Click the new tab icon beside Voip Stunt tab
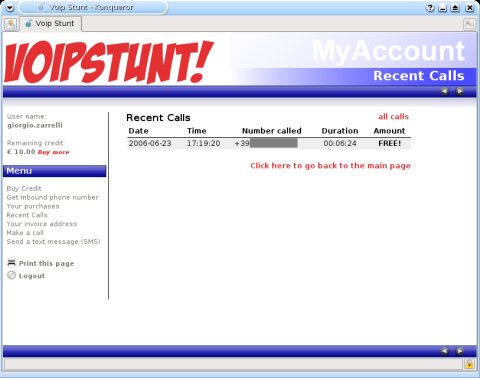 11,24
